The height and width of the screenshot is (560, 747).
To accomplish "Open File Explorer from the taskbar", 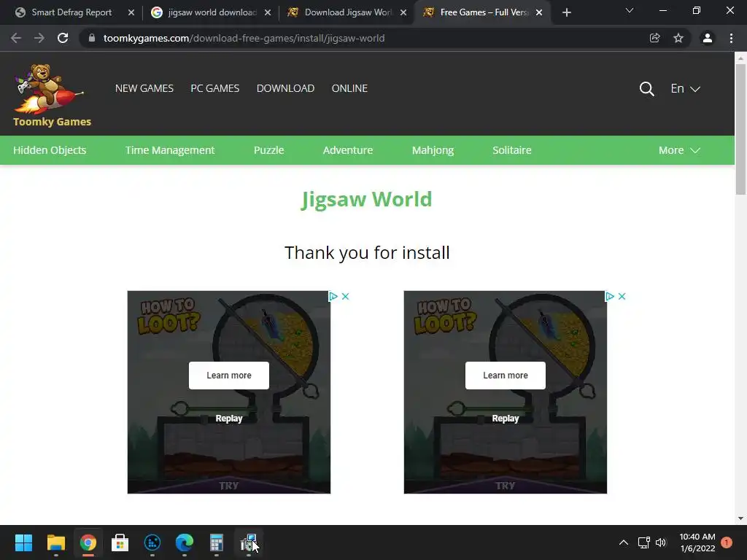I will [55, 542].
